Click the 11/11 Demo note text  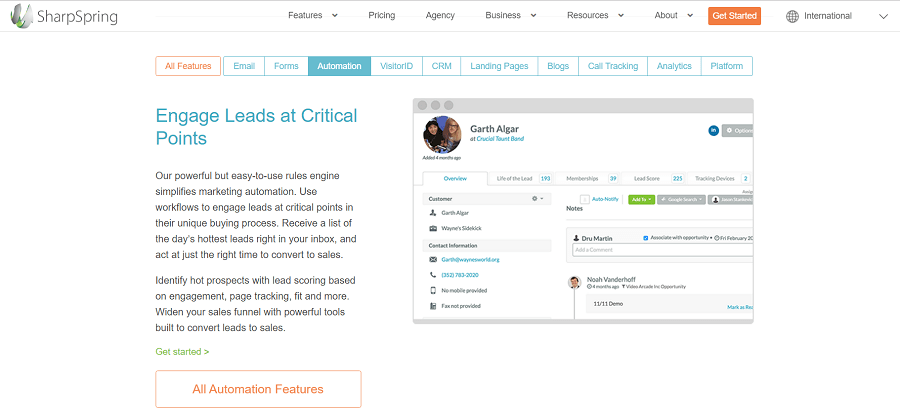(x=609, y=303)
